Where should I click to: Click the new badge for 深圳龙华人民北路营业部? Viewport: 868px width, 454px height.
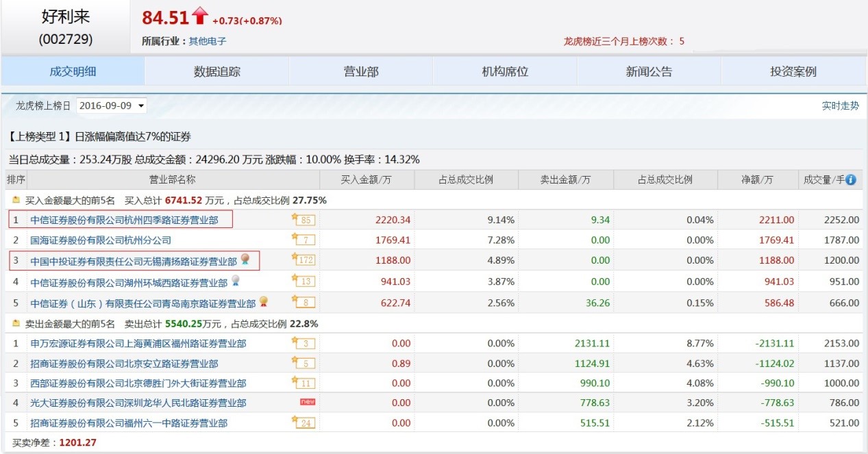[308, 402]
